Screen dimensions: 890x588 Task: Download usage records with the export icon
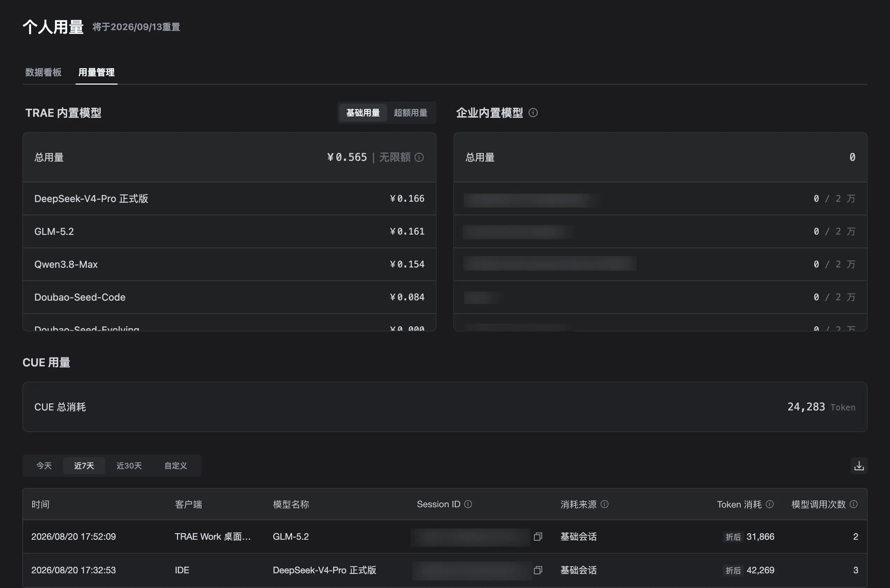[859, 466]
